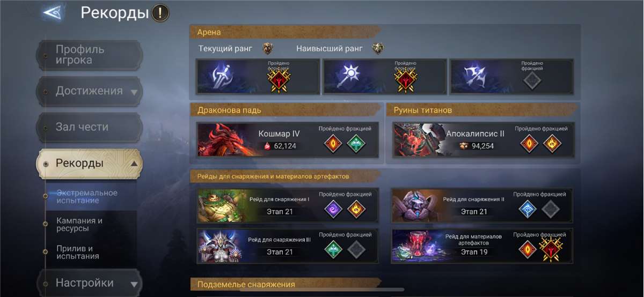Open Рейд для материалов артефактов entry
Viewport: 644px width, 297px height.
[482, 246]
